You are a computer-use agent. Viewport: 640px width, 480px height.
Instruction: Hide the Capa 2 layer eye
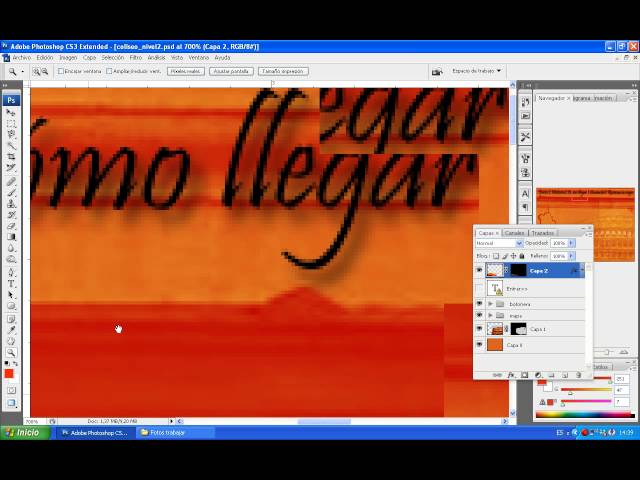pyautogui.click(x=479, y=271)
